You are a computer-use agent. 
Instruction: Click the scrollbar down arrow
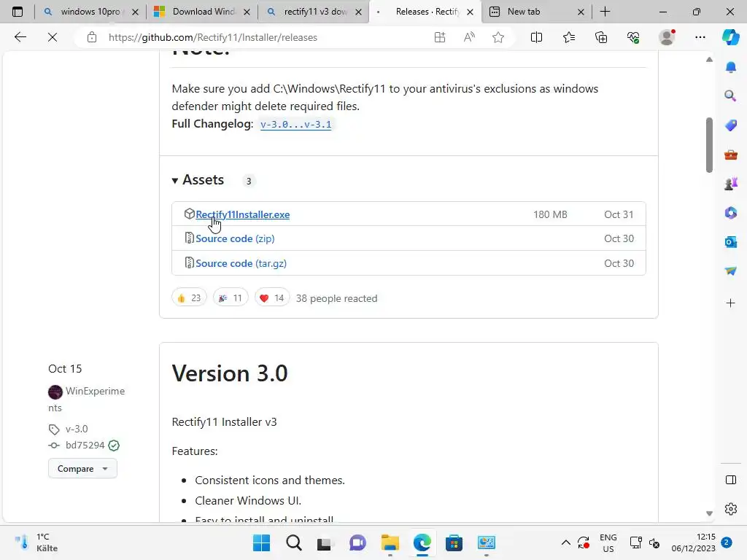[709, 513]
